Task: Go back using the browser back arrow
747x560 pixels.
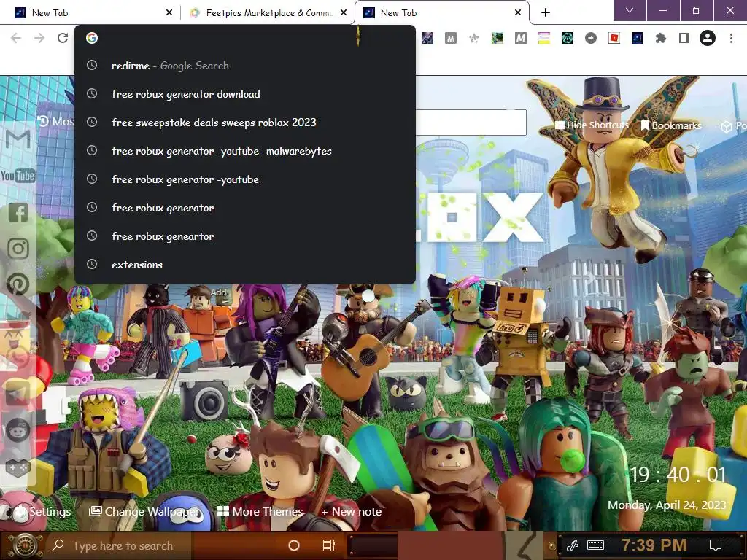Action: 16,38
